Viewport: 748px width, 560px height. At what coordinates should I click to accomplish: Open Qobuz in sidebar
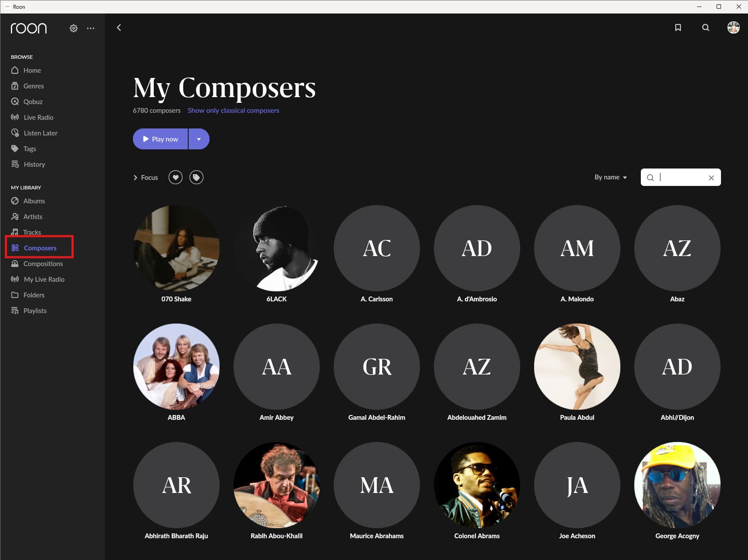point(27,101)
